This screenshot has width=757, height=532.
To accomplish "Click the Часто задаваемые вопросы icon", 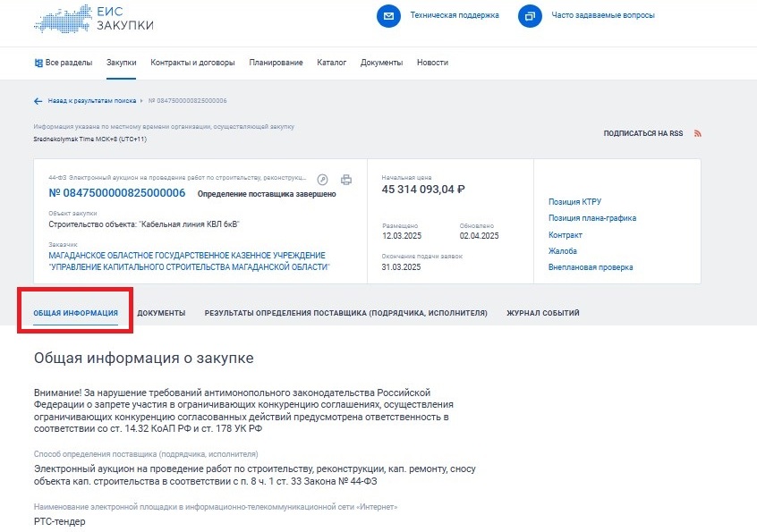I will (531, 16).
